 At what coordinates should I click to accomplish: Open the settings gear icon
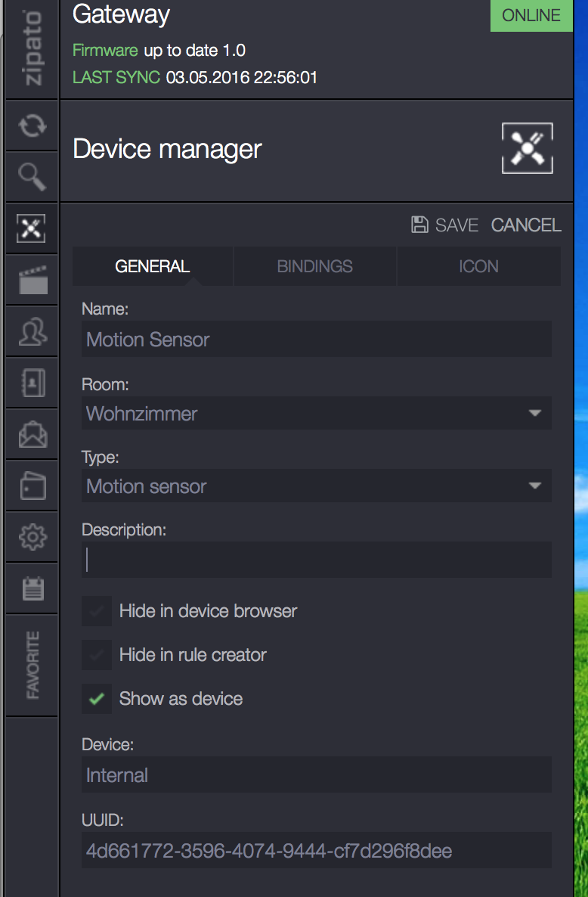32,537
